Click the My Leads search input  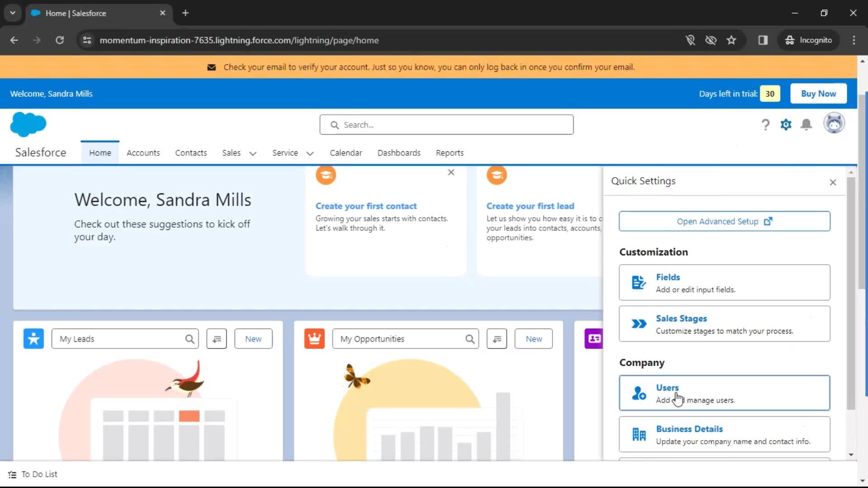pos(125,339)
